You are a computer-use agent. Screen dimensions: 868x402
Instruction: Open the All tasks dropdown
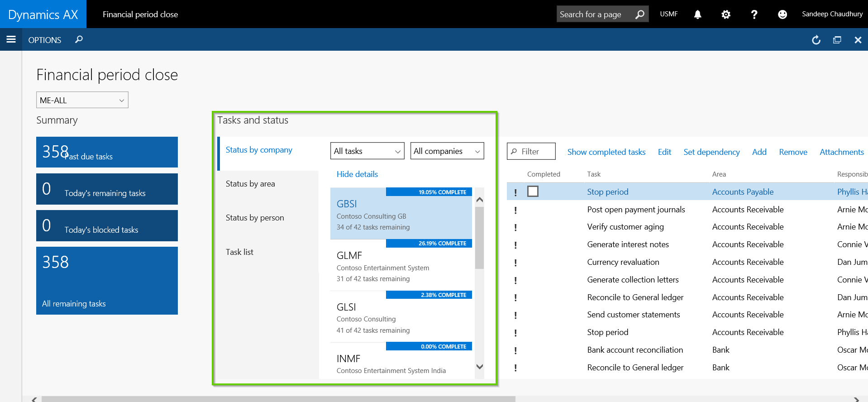[367, 151]
